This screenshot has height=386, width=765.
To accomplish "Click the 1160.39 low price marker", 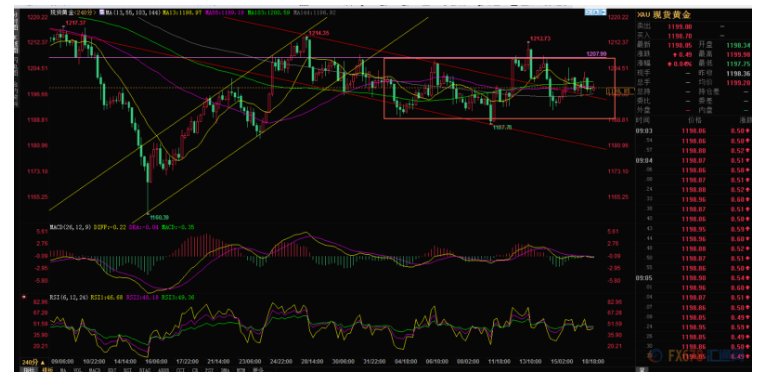I will coord(159,217).
